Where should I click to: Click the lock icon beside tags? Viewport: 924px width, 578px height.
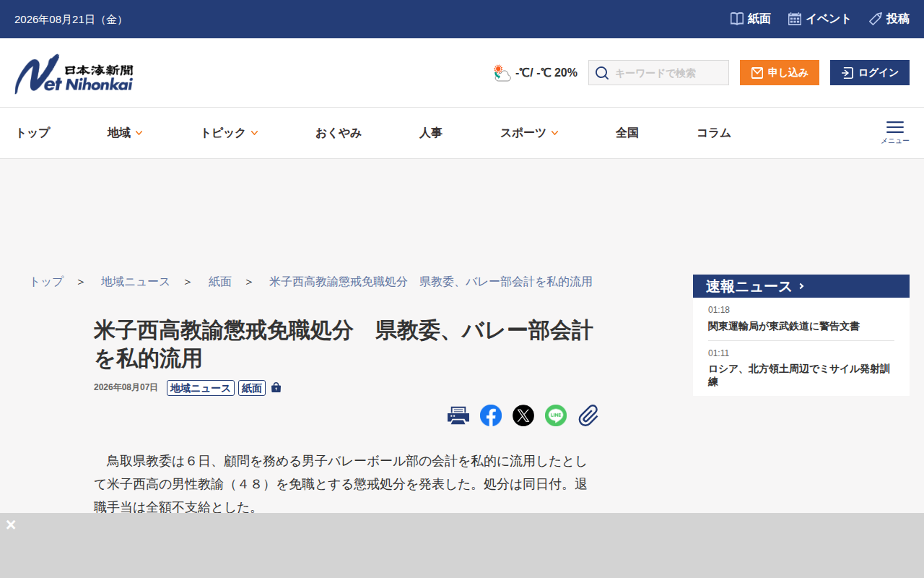click(276, 387)
